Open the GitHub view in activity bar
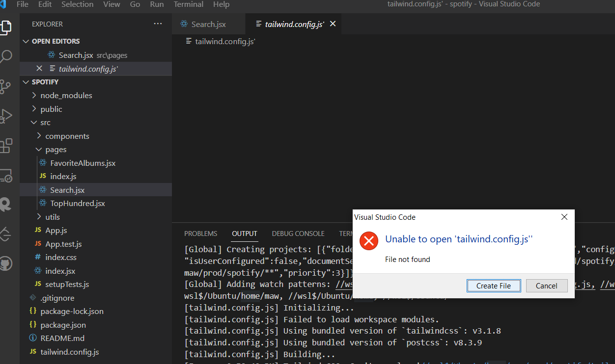615x364 pixels. pos(5,263)
